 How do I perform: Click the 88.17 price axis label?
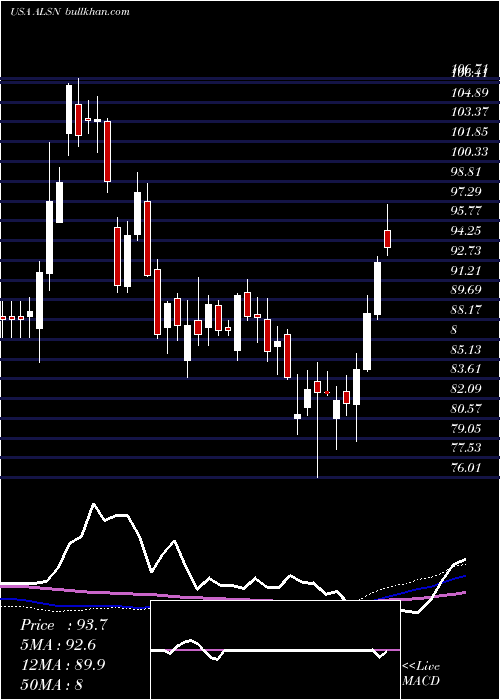(x=468, y=310)
